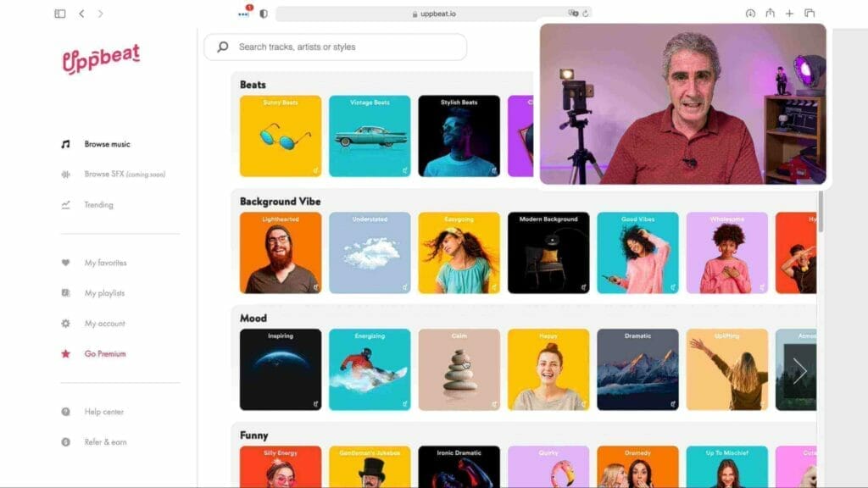Click the Help center question icon

65,412
